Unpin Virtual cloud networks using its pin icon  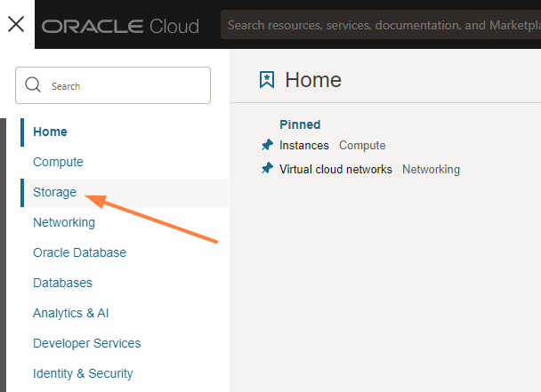[x=267, y=169]
